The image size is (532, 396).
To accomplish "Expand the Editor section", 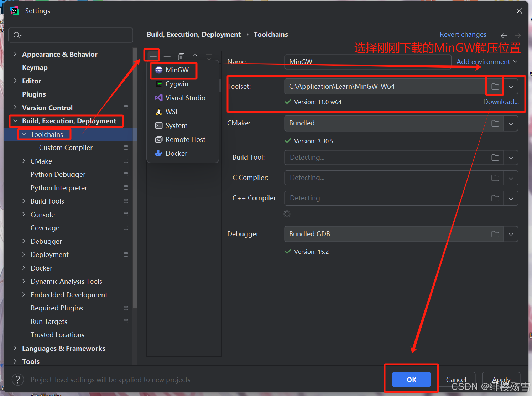I will [x=15, y=81].
